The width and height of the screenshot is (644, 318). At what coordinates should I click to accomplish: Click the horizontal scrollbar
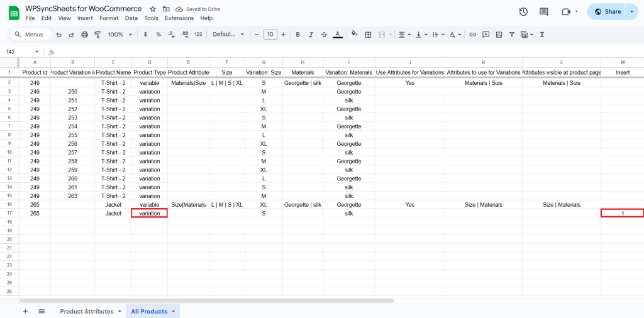click(x=207, y=301)
